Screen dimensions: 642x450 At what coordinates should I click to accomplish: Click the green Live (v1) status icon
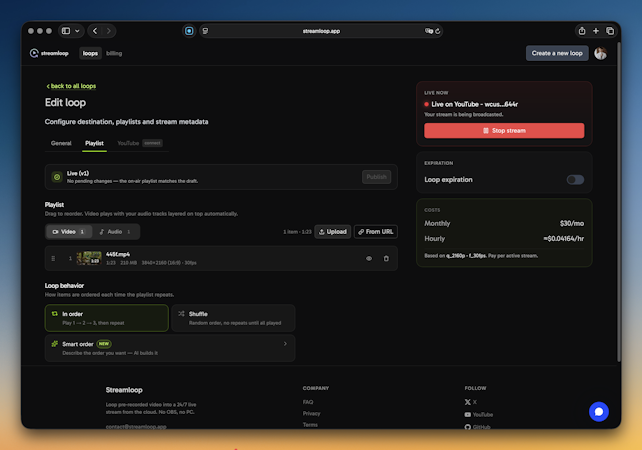(x=57, y=177)
